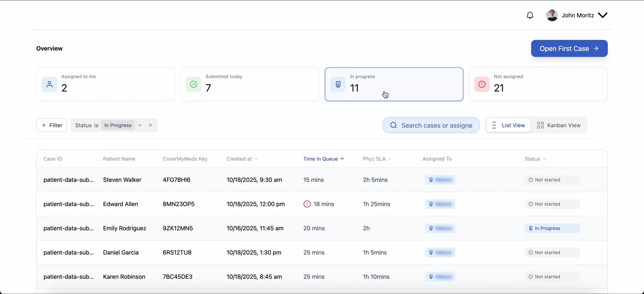
Task: Click the In progress shield icon
Action: (x=338, y=84)
